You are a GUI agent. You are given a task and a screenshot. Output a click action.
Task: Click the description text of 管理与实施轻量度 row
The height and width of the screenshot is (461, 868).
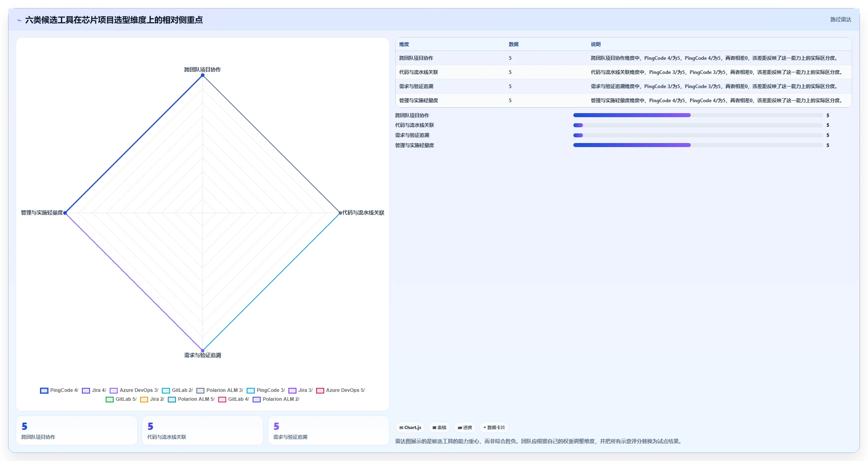[717, 101]
